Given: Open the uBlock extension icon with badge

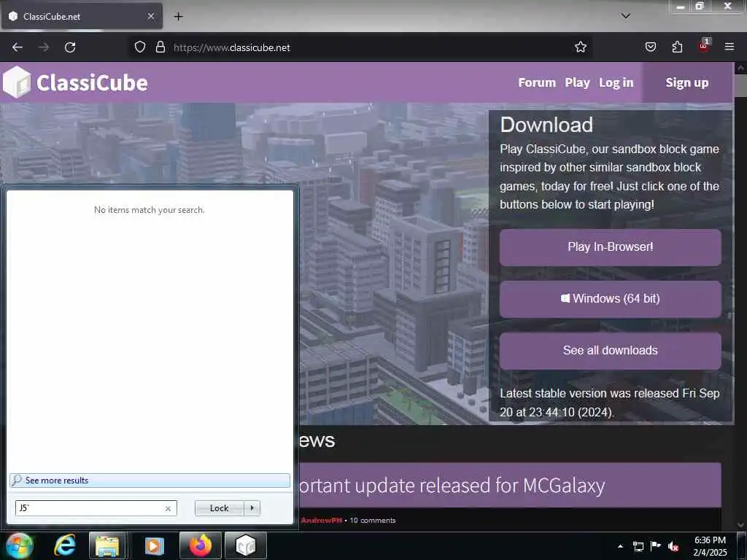Looking at the screenshot, I should 704,46.
